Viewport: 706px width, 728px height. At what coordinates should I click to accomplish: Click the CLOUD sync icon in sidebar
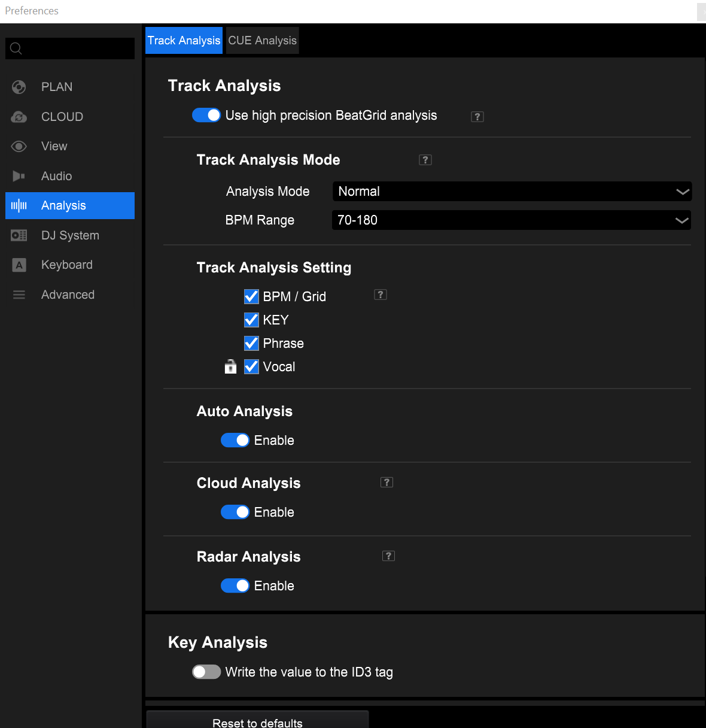pyautogui.click(x=19, y=117)
